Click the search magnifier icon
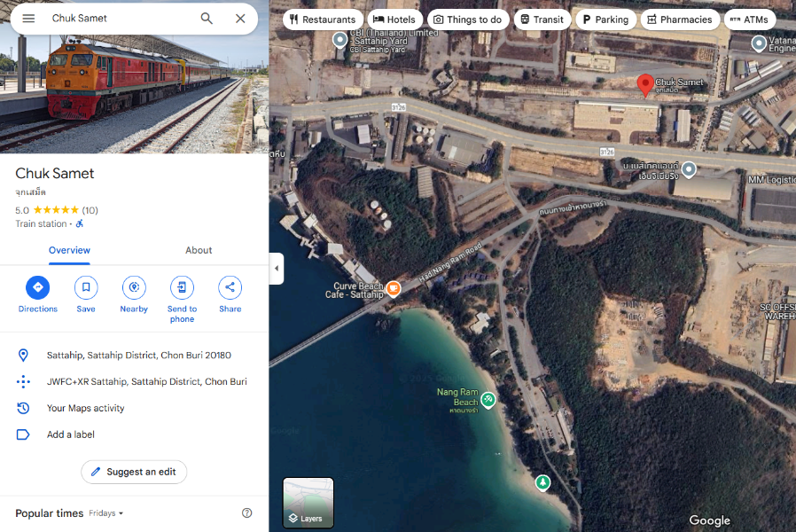The image size is (796, 532). (207, 19)
